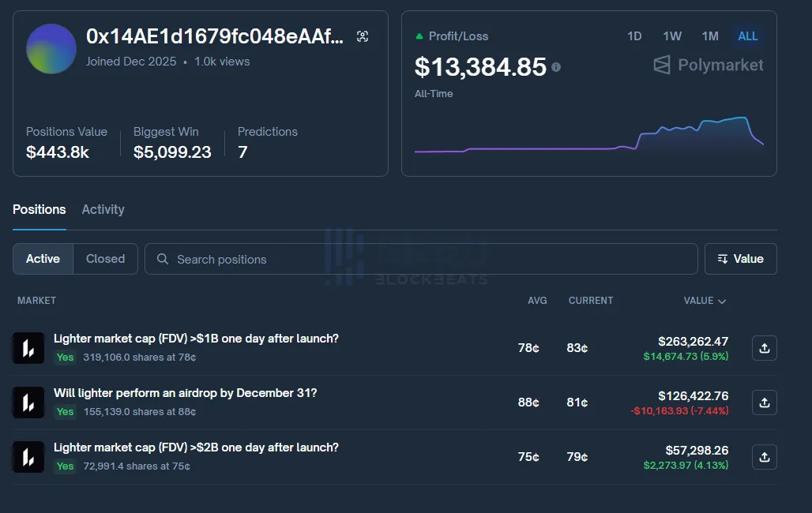Switch to Active positions filter

coord(43,259)
